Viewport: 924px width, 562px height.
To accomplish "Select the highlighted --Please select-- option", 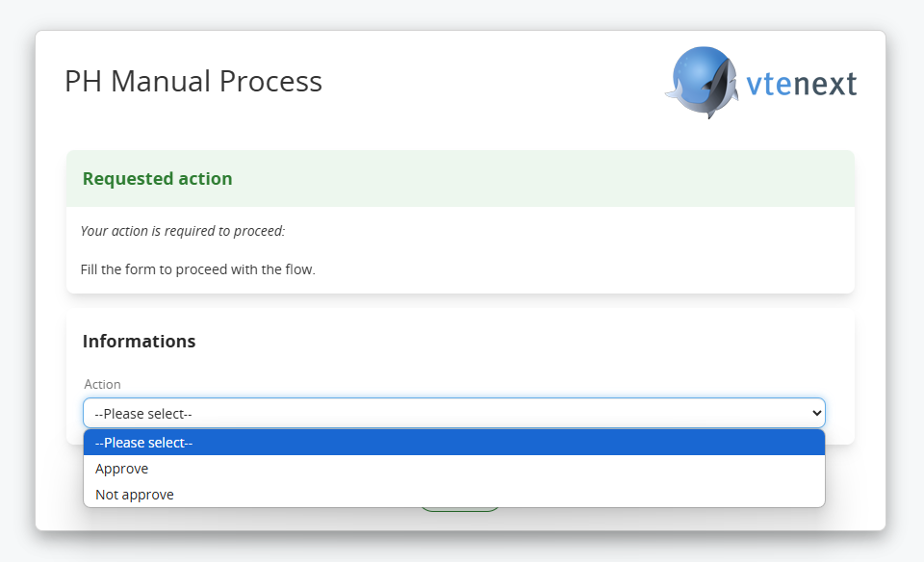I will (453, 443).
